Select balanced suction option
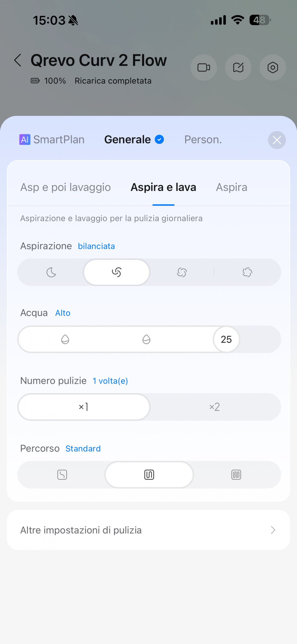297x644 pixels. point(117,272)
